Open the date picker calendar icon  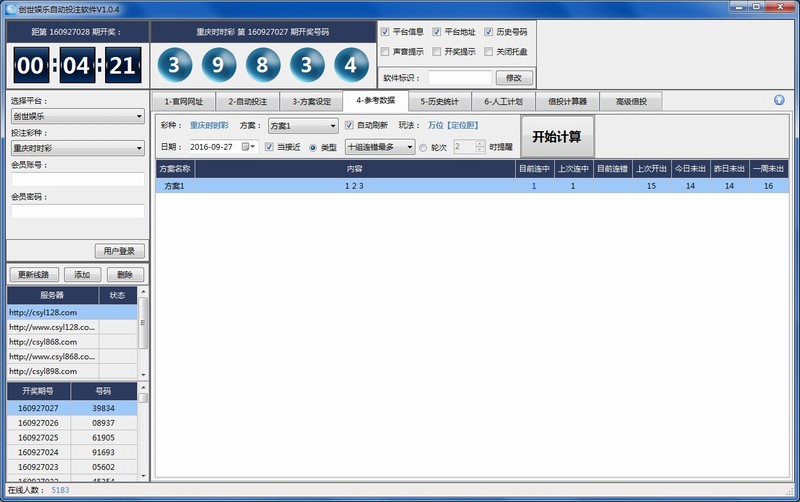[250, 147]
